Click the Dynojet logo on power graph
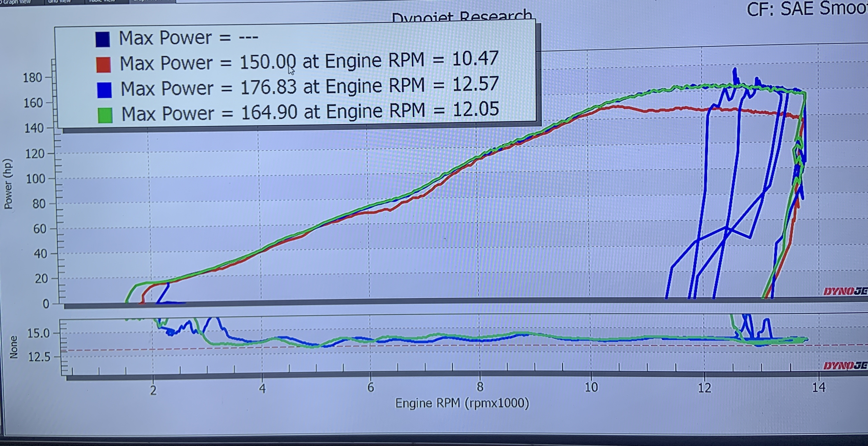The height and width of the screenshot is (446, 868). coord(845,291)
